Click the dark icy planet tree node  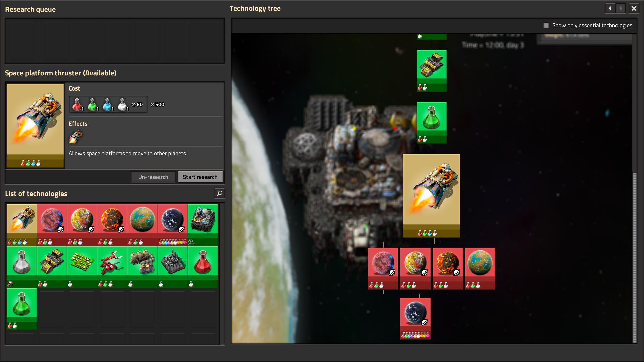(x=415, y=314)
